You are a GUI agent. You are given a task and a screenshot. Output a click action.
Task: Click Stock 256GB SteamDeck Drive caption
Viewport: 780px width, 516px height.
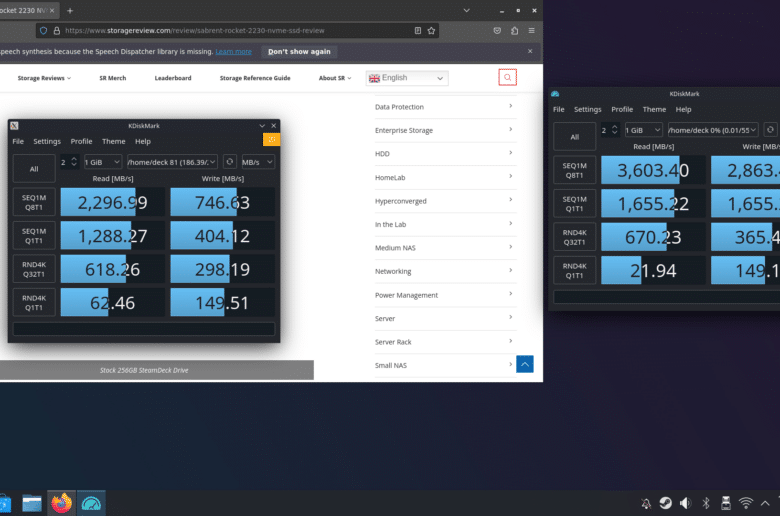144,370
